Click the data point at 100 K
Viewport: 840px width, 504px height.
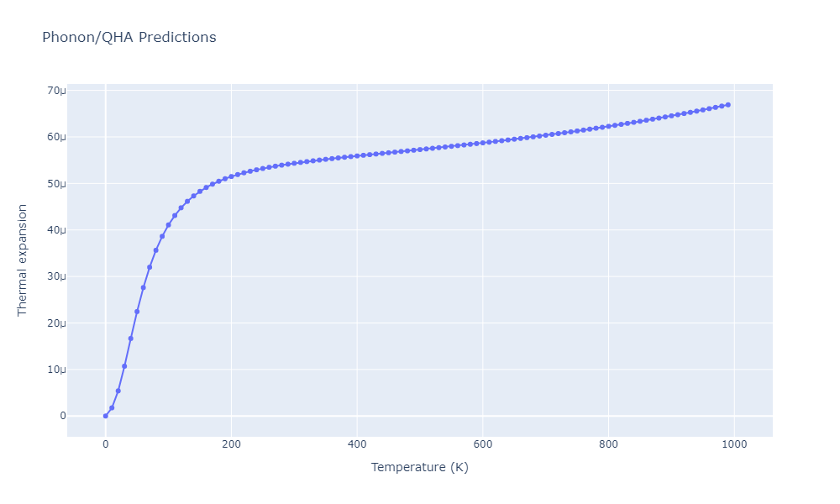[168, 225]
